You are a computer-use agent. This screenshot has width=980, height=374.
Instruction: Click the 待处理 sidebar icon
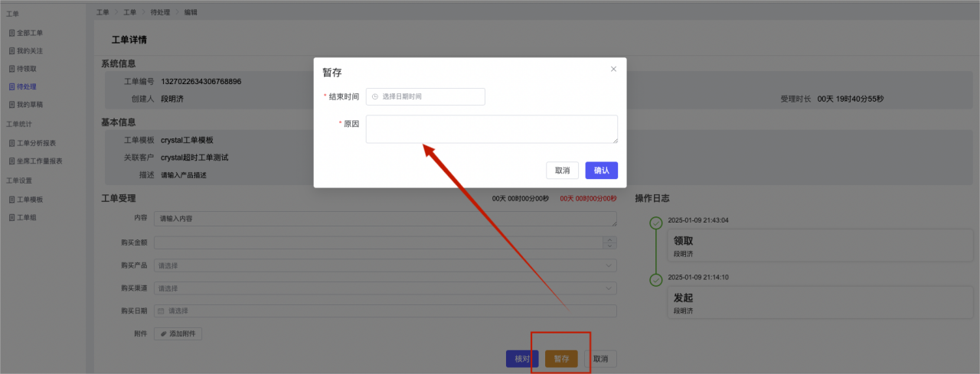point(11,86)
